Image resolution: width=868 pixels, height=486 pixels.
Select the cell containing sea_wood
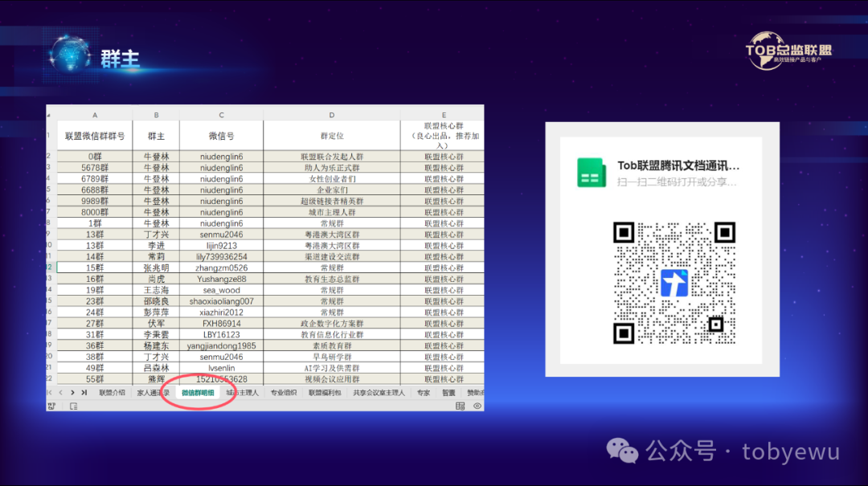[x=222, y=290]
